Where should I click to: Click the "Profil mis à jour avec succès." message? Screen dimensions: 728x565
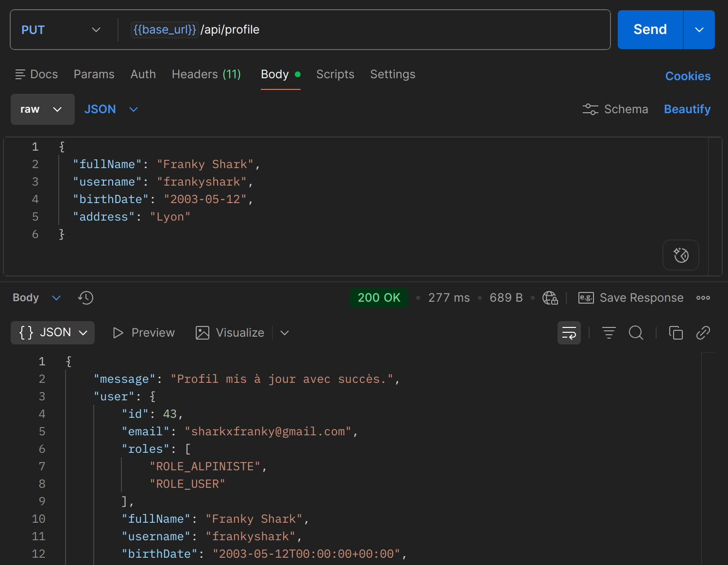(x=282, y=379)
